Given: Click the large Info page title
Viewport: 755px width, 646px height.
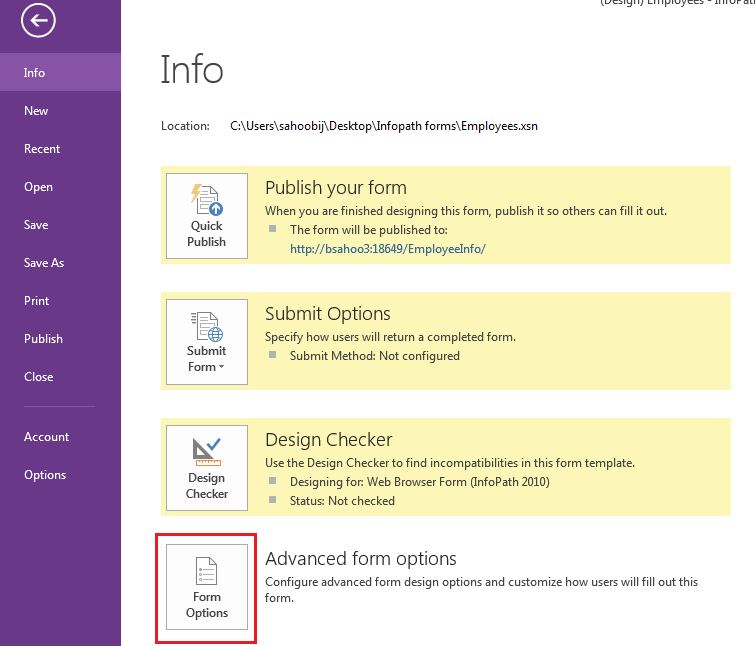Looking at the screenshot, I should click(192, 70).
